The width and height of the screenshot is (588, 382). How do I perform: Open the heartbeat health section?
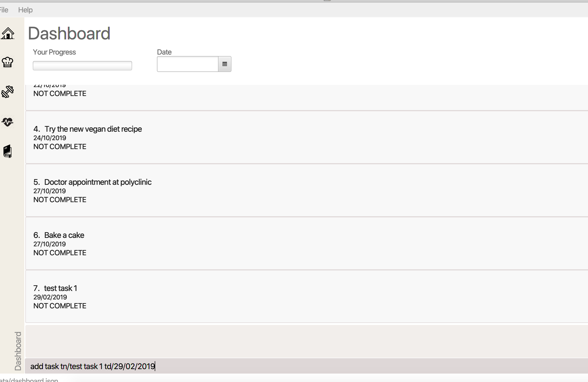[7, 122]
